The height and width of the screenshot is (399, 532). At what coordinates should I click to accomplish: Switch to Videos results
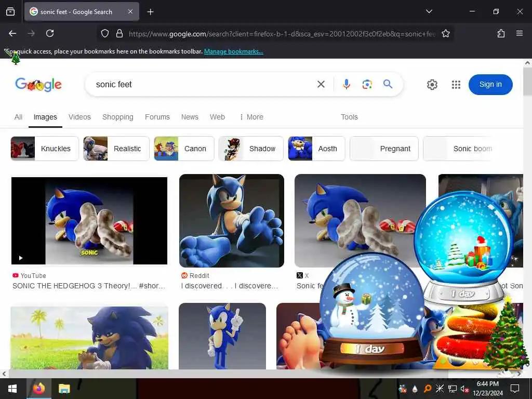(79, 117)
